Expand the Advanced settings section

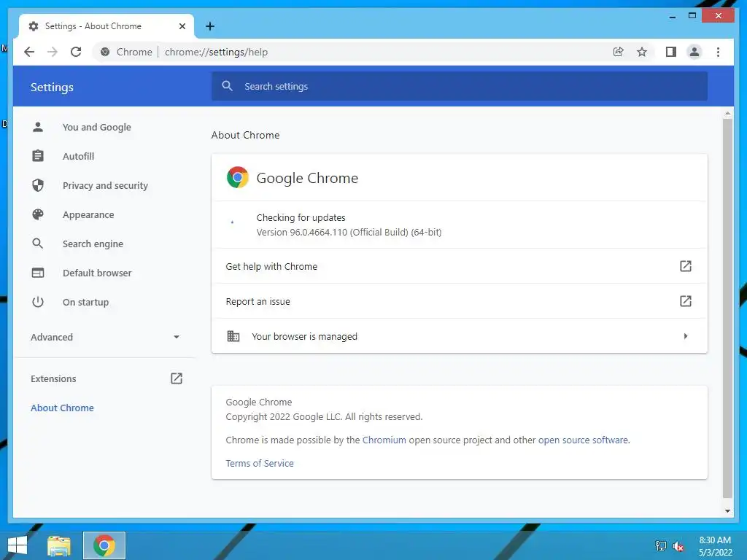click(x=105, y=337)
